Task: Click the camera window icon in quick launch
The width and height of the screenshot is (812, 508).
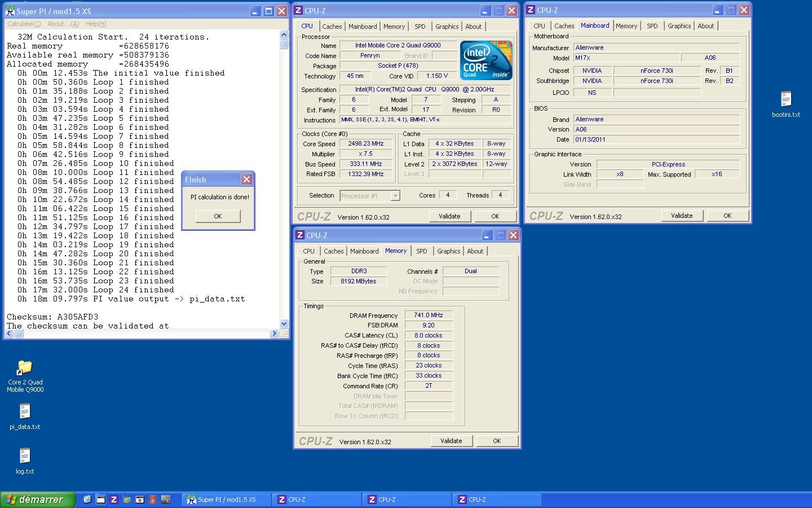Action: (x=140, y=500)
